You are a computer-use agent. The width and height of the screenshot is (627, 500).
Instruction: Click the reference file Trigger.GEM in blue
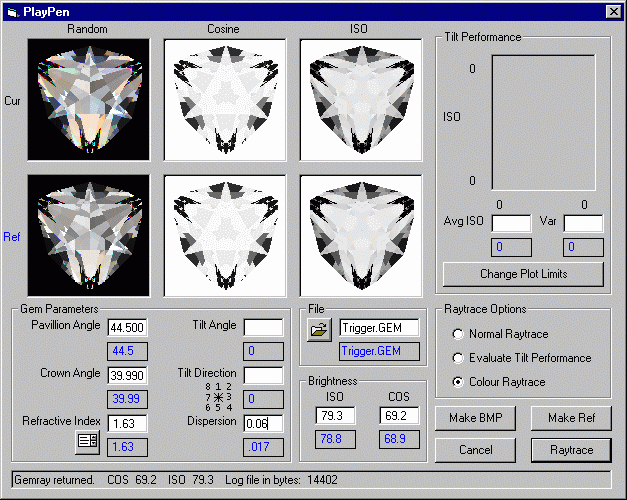379,351
